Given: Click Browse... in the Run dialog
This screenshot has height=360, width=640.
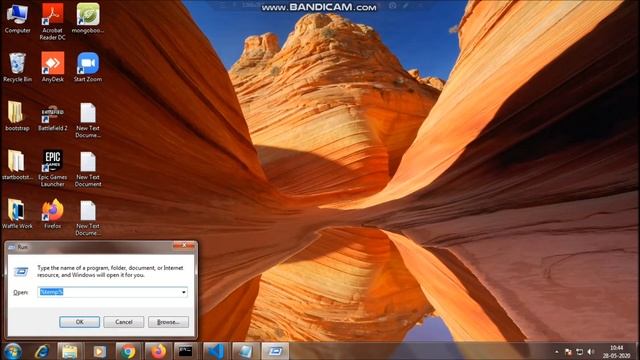Looking at the screenshot, I should click(x=168, y=322).
